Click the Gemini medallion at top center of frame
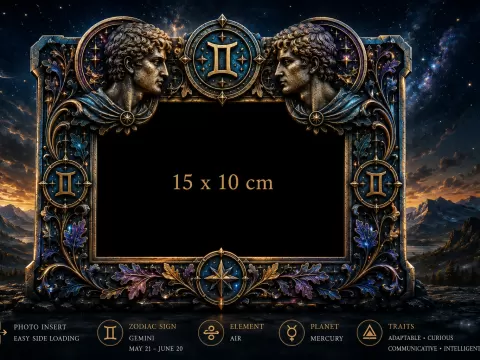The height and width of the screenshot is (360, 480). pyautogui.click(x=222, y=60)
